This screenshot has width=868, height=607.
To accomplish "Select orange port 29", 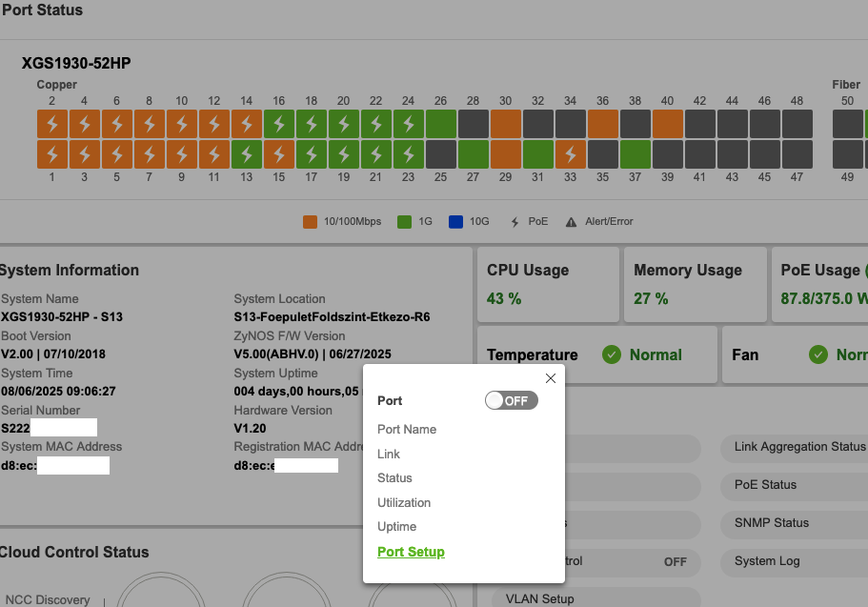I will pos(506,154).
